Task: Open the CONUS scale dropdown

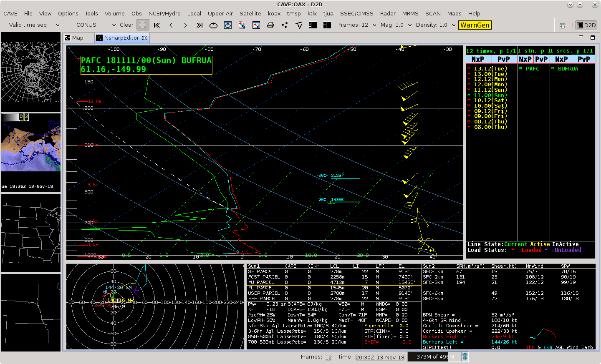Action: click(96, 25)
